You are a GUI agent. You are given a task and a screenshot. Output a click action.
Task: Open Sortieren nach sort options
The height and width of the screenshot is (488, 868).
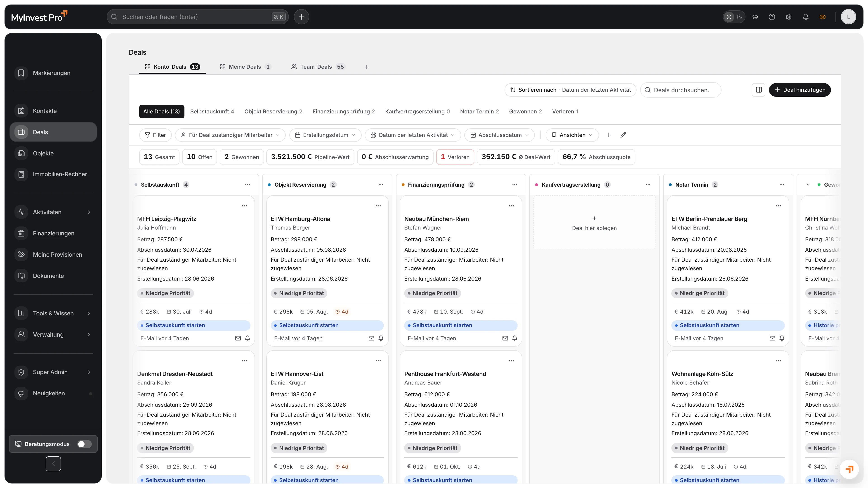(x=570, y=90)
